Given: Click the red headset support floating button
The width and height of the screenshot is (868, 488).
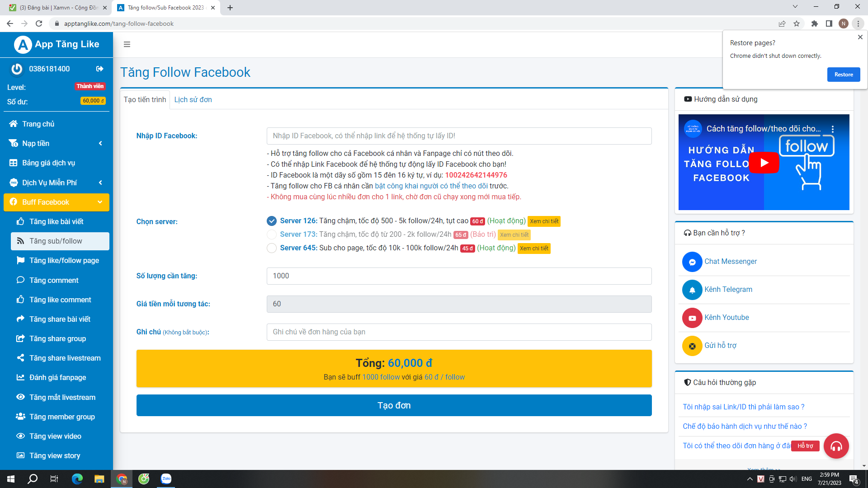Looking at the screenshot, I should [836, 446].
